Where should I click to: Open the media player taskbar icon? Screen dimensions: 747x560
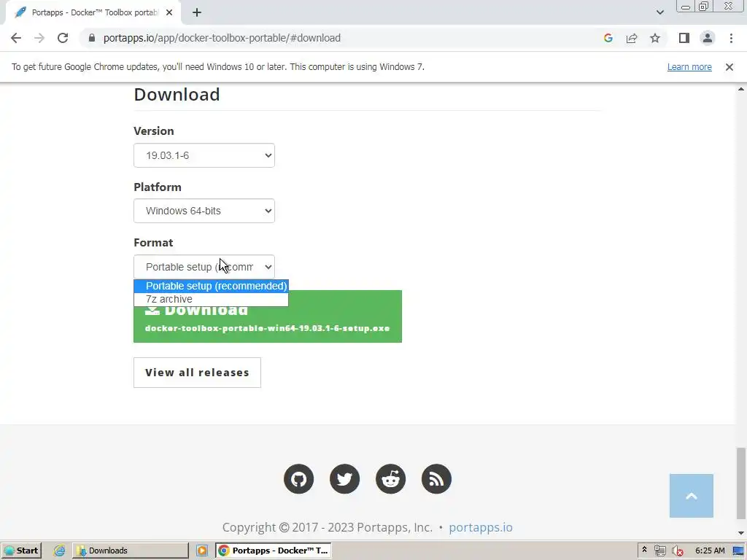(x=202, y=551)
